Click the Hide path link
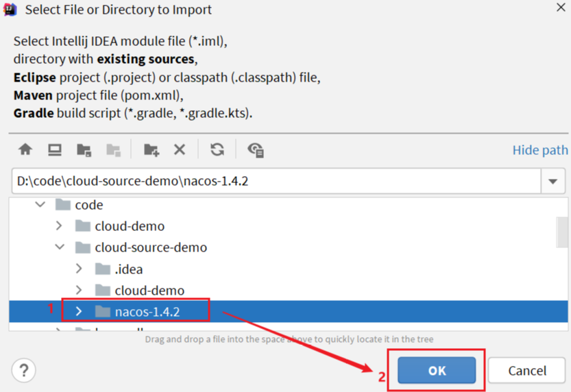This screenshot has width=571, height=392. pyautogui.click(x=540, y=150)
